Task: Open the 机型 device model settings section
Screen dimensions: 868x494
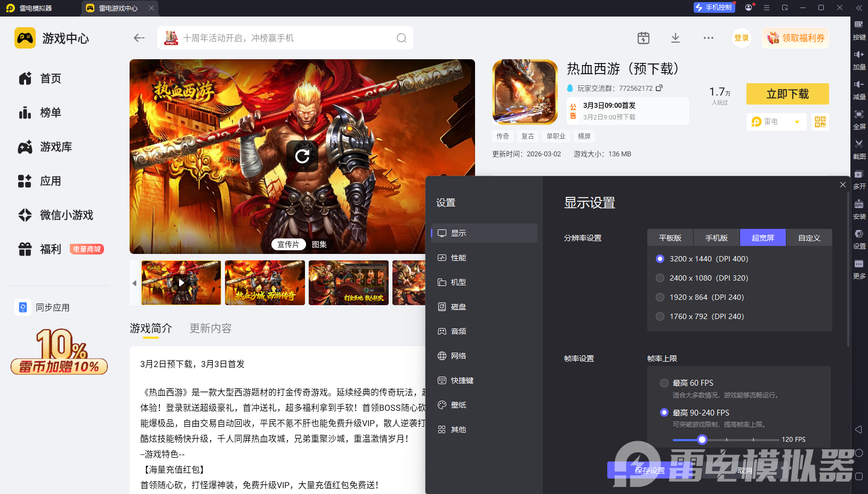Action: point(484,282)
